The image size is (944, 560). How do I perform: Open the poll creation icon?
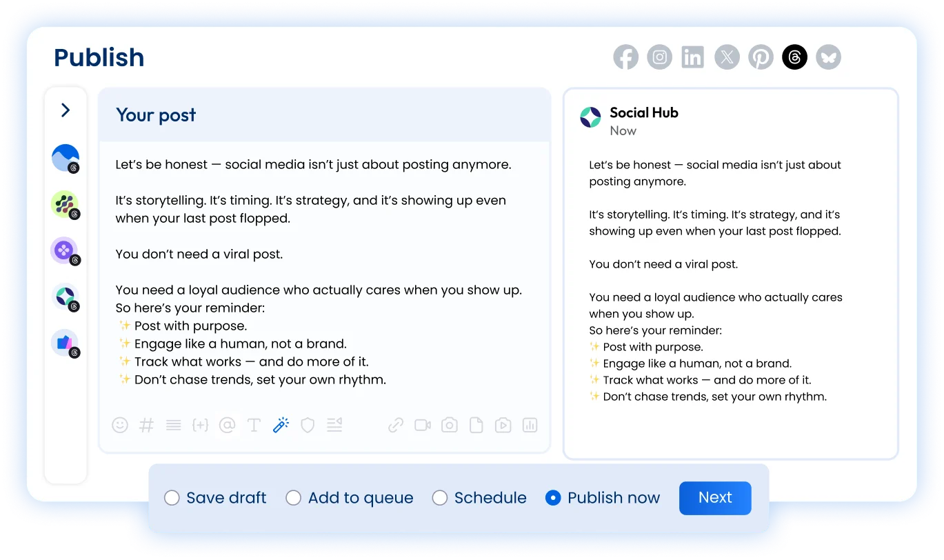(x=529, y=425)
